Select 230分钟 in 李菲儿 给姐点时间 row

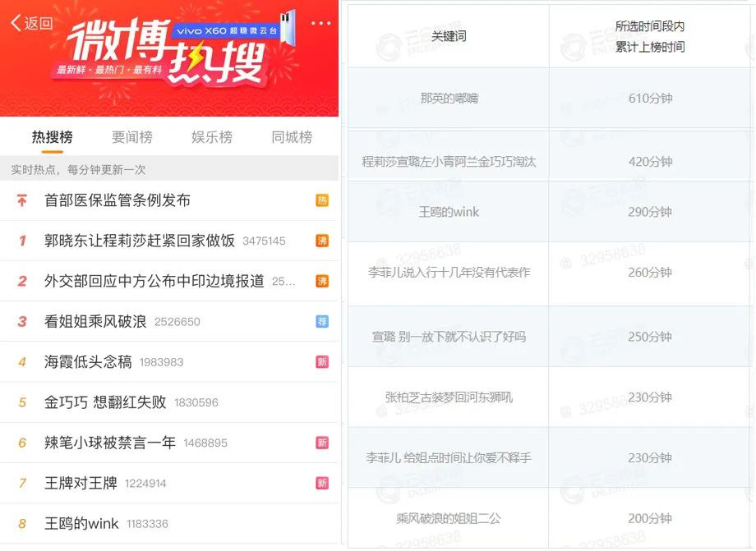point(650,457)
